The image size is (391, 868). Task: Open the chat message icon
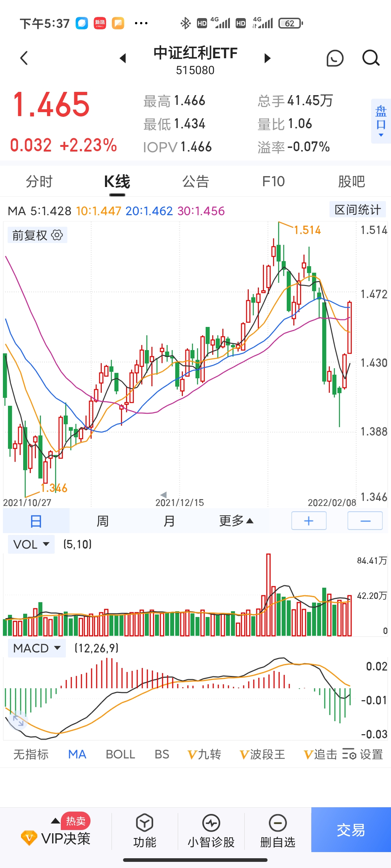pyautogui.click(x=335, y=58)
